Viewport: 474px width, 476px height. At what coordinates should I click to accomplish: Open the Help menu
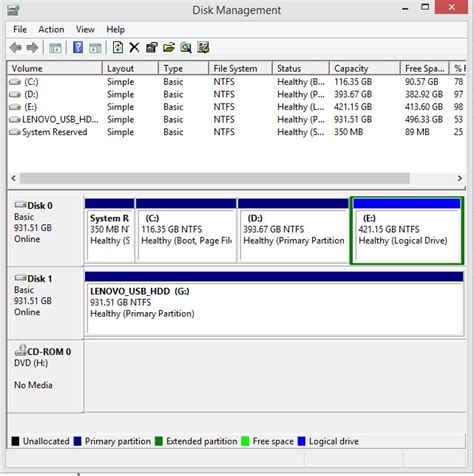click(116, 30)
